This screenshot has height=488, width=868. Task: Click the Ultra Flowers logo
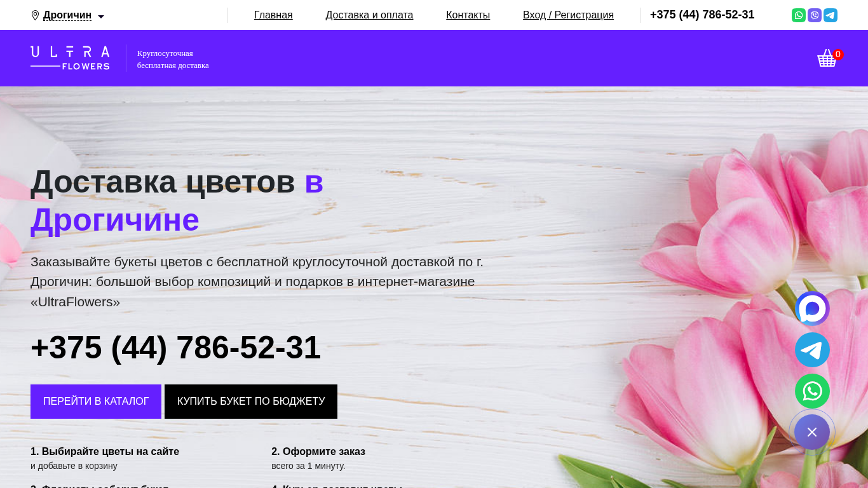[x=70, y=58]
